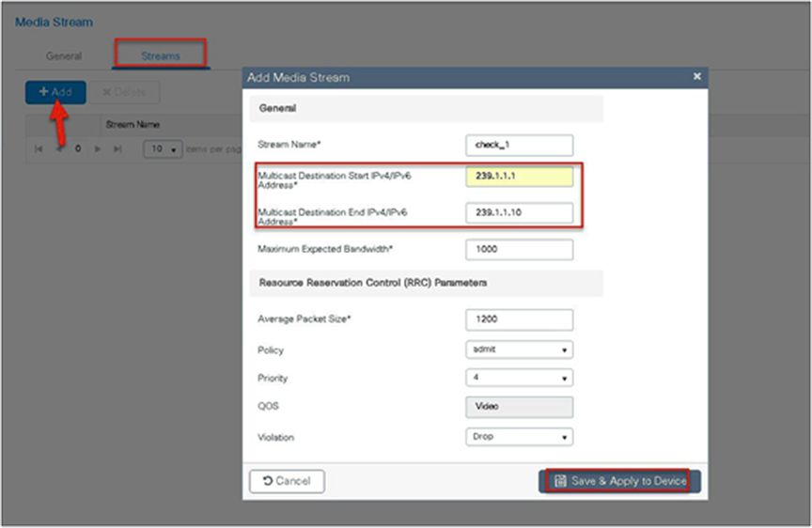Click the Average Packet Size label

[304, 318]
